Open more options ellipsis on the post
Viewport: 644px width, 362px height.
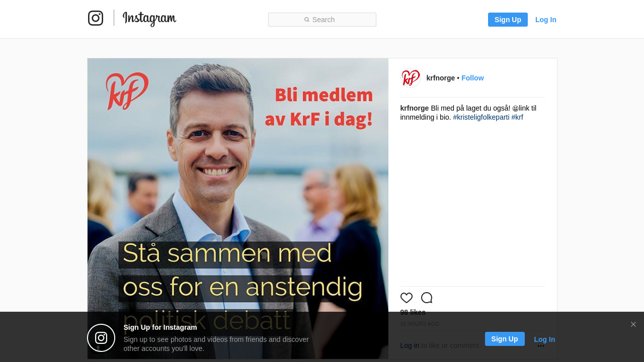click(x=541, y=346)
